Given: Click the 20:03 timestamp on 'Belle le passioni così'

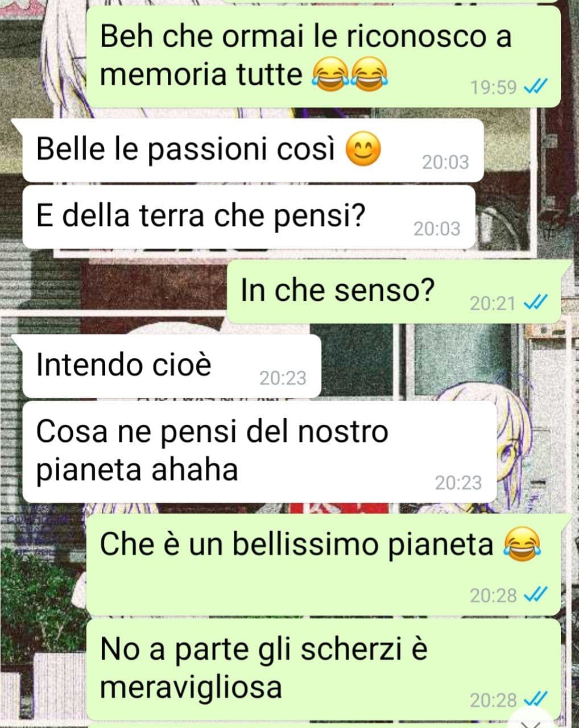Looking at the screenshot, I should click(x=445, y=162).
